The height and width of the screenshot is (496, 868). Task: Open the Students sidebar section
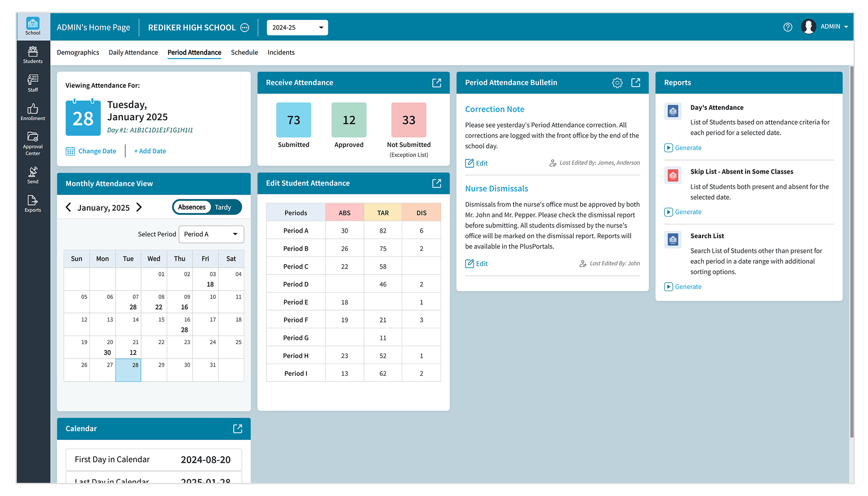[33, 55]
